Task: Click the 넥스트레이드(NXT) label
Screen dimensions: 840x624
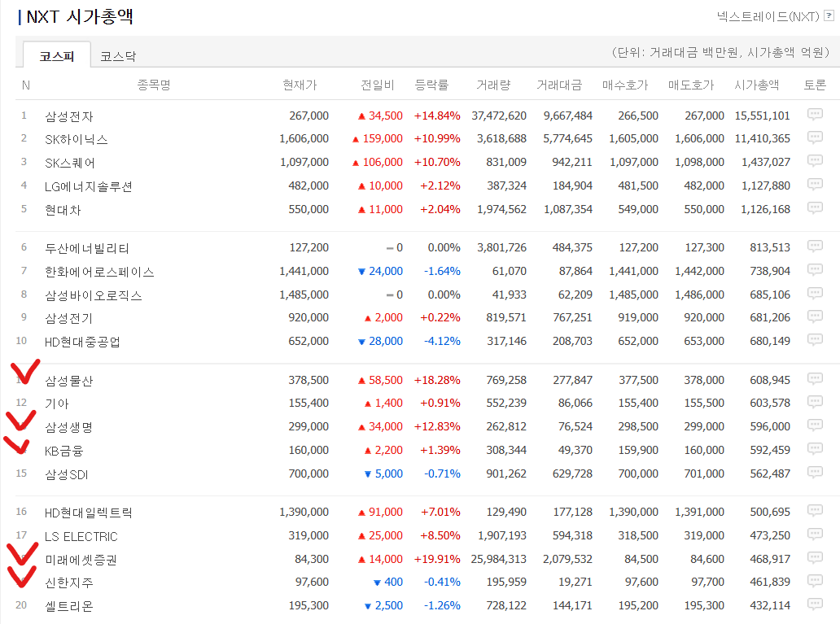Action: 768,16
